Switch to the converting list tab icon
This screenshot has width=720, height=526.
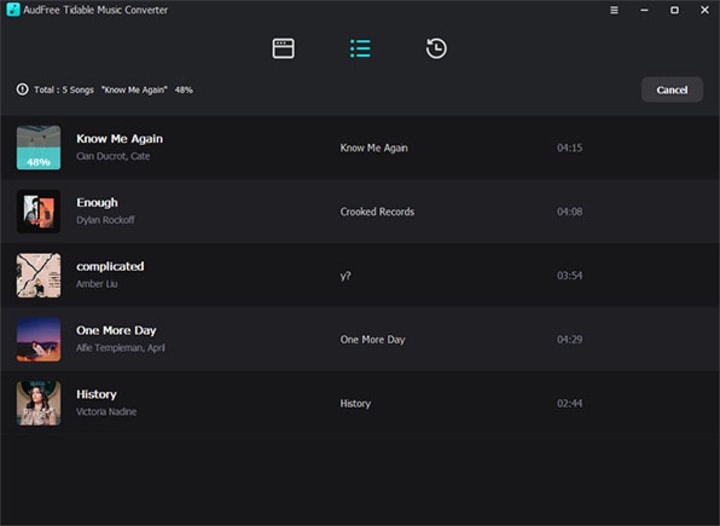pos(360,48)
